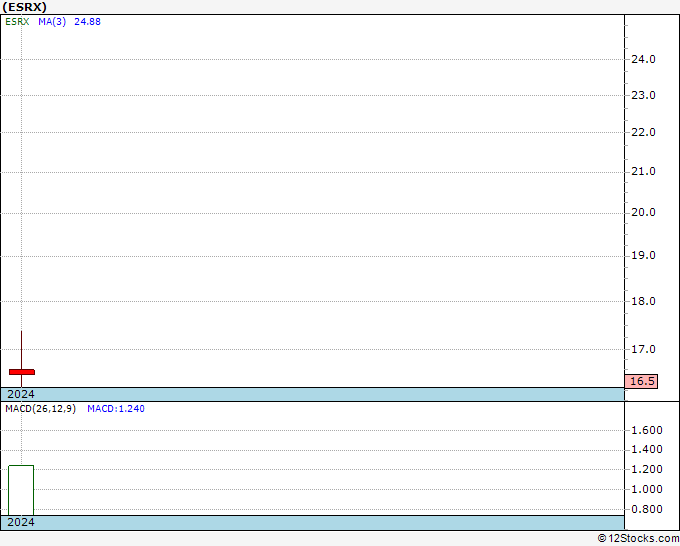Click the 20.0 price axis label
Image resolution: width=680 pixels, height=546 pixels.
(x=643, y=213)
